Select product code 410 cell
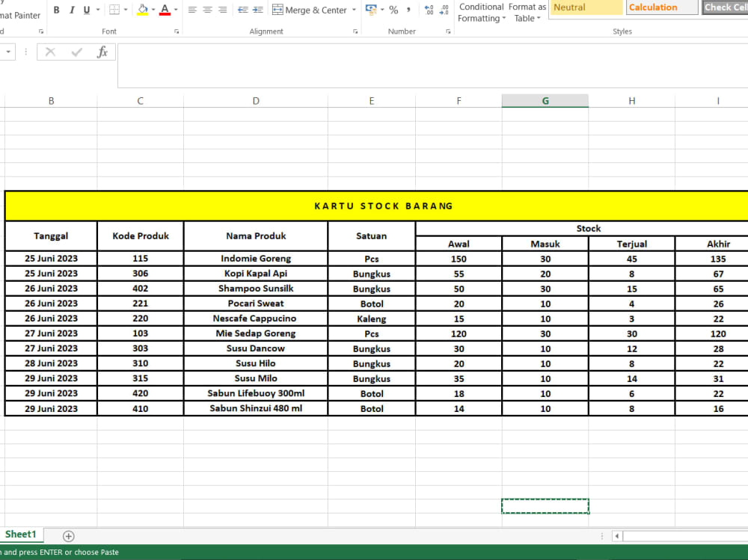748x560 pixels. (141, 408)
